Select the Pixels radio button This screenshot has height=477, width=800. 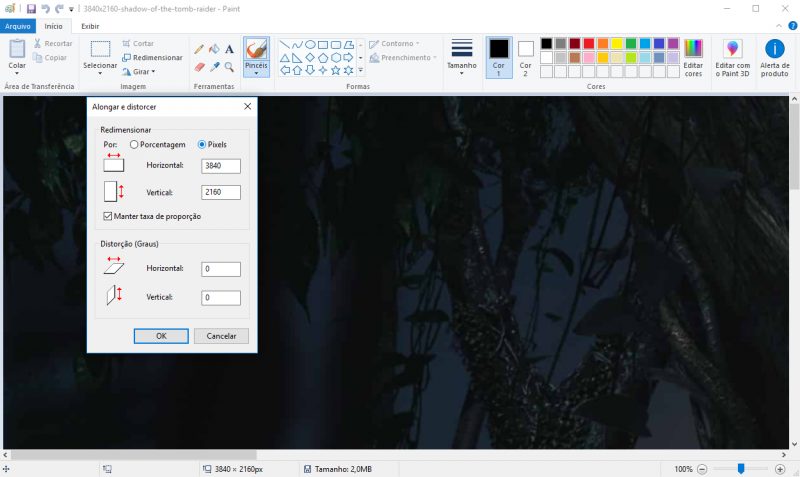[203, 145]
